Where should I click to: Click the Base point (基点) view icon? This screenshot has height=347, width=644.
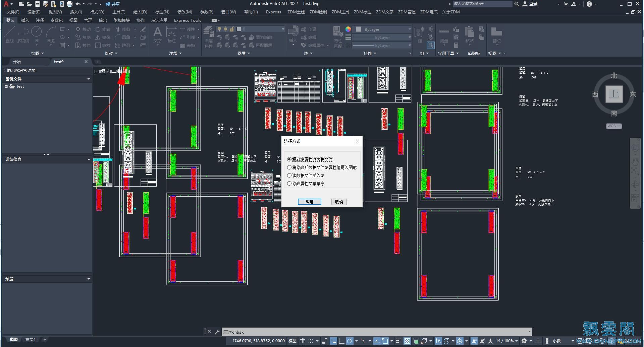(x=496, y=34)
